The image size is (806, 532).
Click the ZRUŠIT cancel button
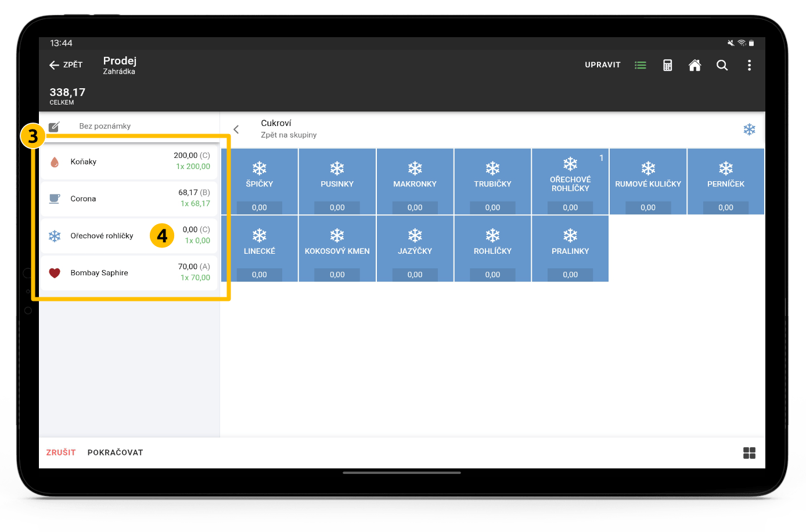(61, 452)
